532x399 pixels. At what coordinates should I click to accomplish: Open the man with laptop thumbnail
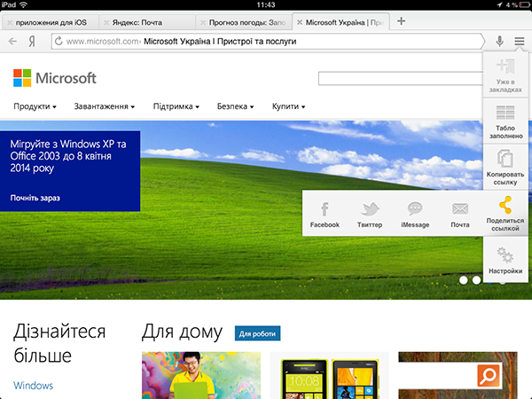[x=201, y=375]
